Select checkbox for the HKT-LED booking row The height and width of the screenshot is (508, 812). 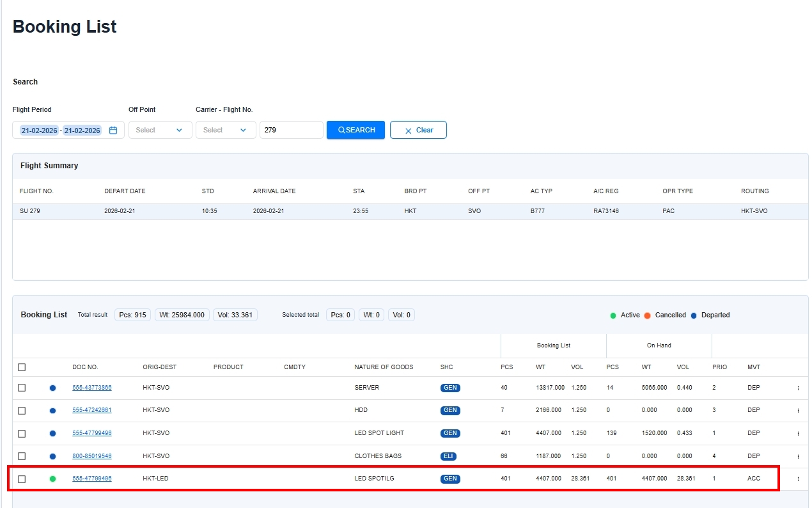point(22,479)
